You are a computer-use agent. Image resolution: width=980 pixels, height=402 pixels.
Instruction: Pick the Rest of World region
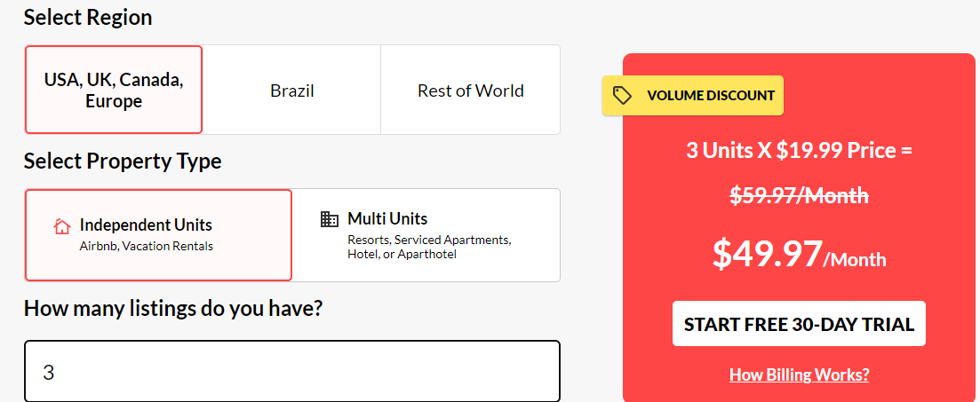coord(471,90)
